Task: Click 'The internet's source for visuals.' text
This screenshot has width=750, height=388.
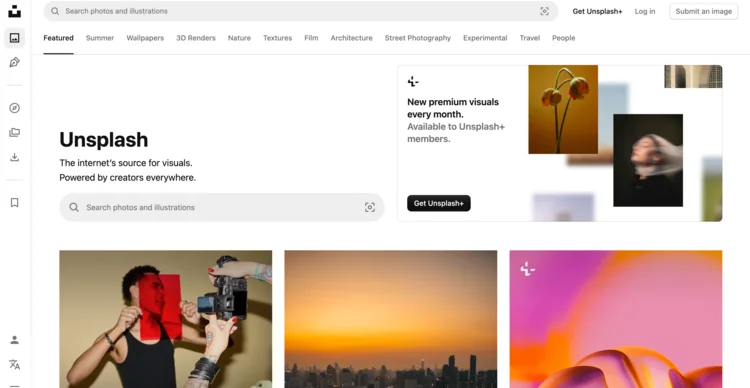Action: [x=126, y=163]
